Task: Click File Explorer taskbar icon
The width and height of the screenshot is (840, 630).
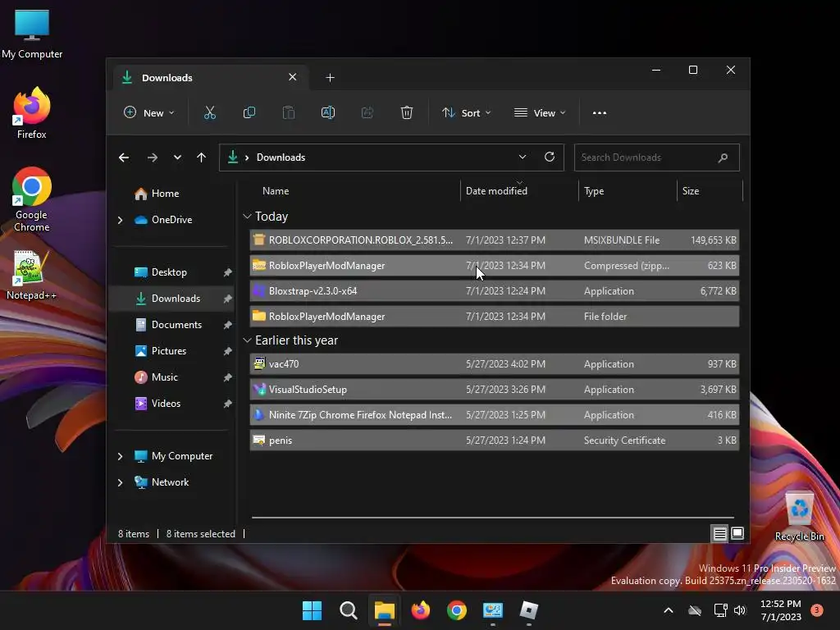Action: click(x=384, y=610)
